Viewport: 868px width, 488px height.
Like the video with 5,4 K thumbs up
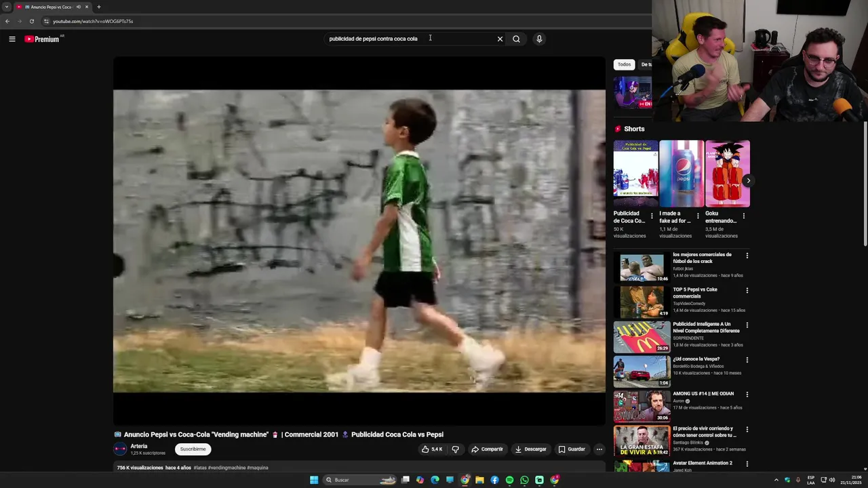[x=432, y=449]
